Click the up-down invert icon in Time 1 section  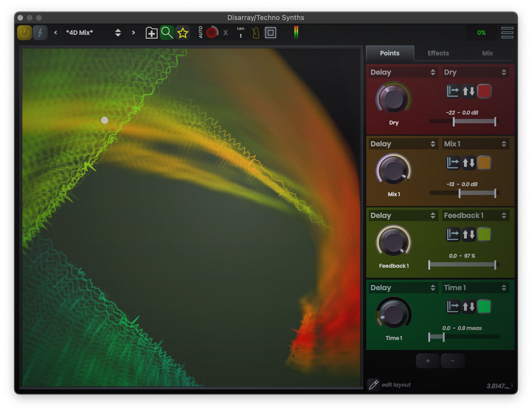[468, 307]
